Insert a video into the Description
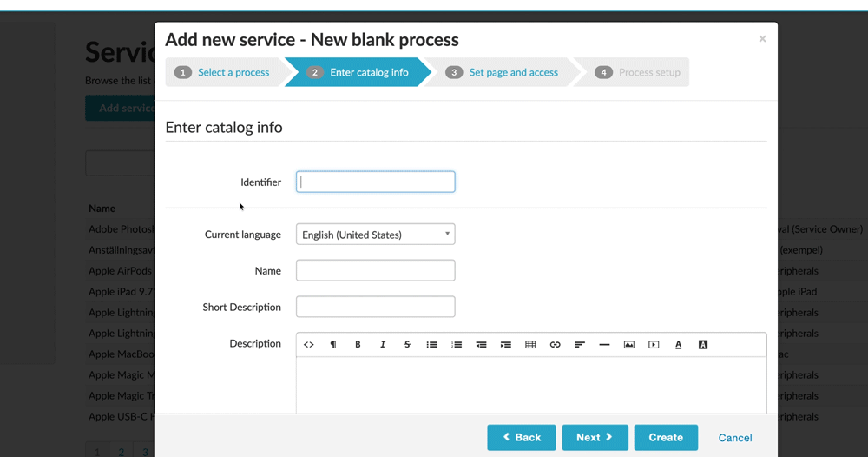Image resolution: width=868 pixels, height=457 pixels. [x=654, y=345]
